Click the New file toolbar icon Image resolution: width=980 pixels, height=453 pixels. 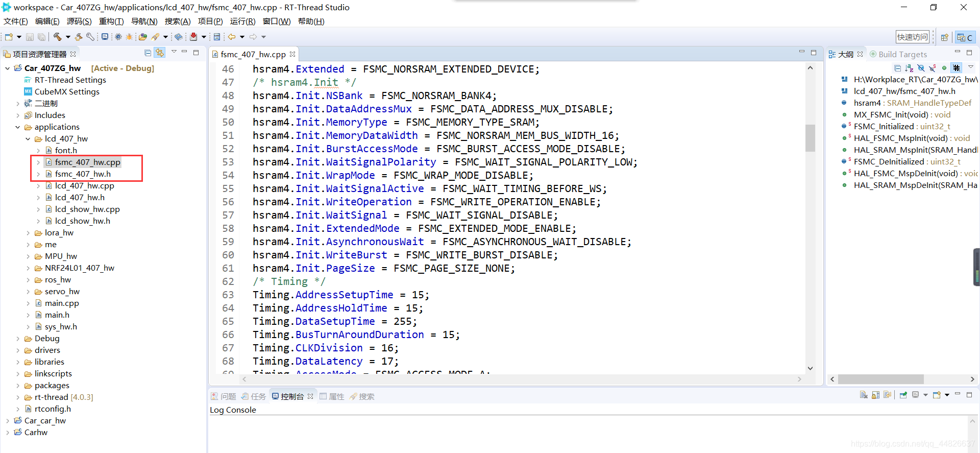[x=9, y=37]
